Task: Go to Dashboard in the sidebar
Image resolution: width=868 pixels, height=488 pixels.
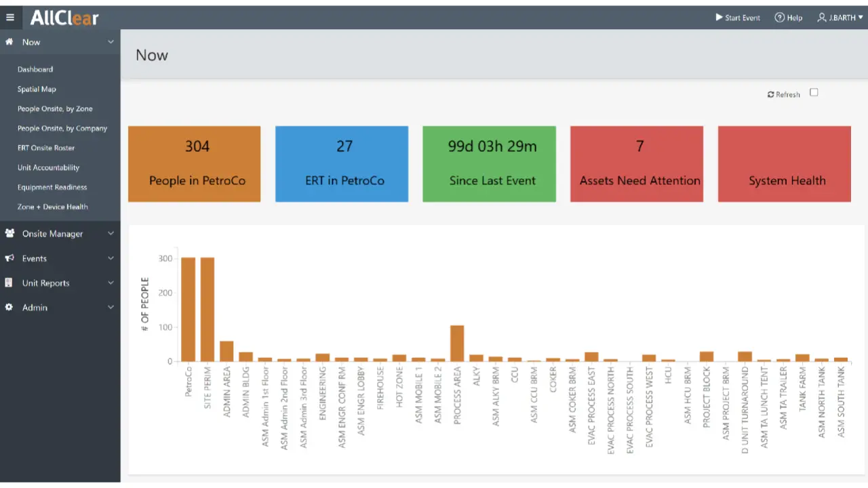Action: 35,69
